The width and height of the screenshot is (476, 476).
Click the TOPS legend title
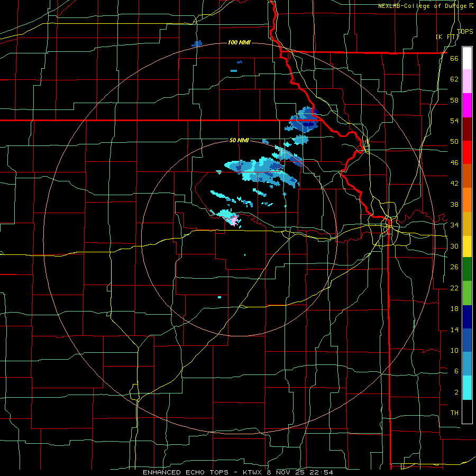pos(465,31)
